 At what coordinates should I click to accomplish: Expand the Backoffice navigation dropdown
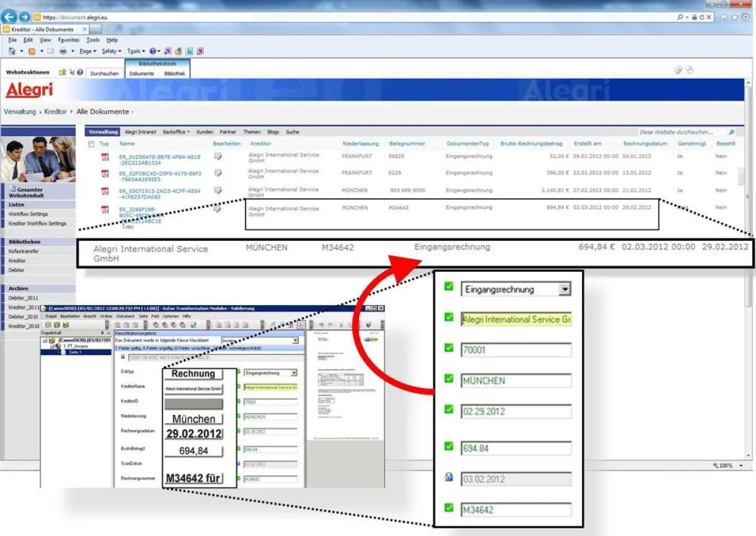point(176,132)
